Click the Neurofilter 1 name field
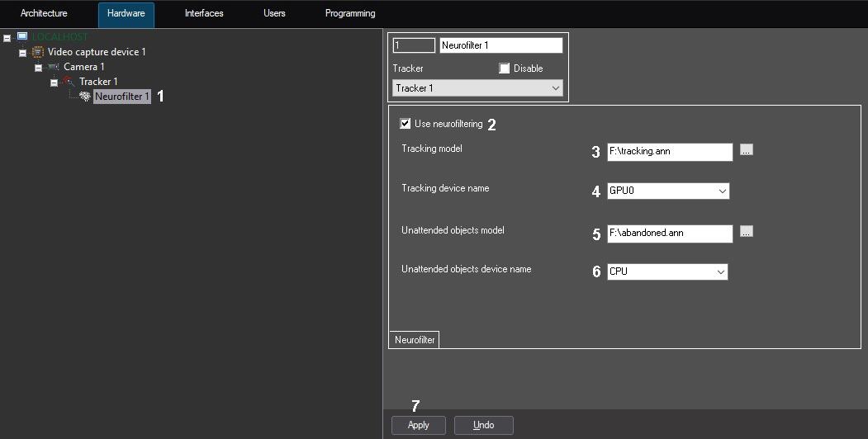Screen dimensions: 868x439 (x=501, y=45)
